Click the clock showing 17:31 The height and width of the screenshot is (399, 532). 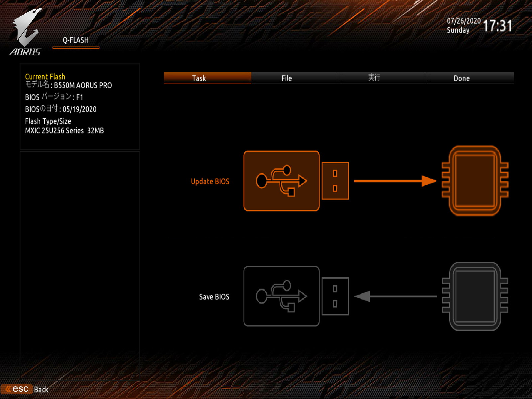click(x=497, y=26)
